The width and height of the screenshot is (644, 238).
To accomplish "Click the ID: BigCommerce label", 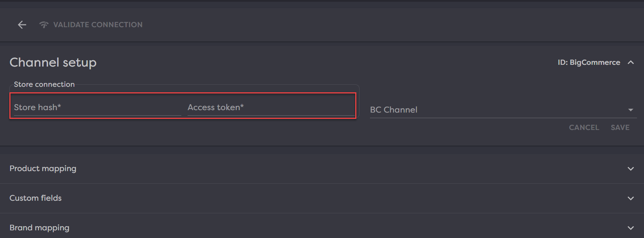I will pyautogui.click(x=589, y=62).
